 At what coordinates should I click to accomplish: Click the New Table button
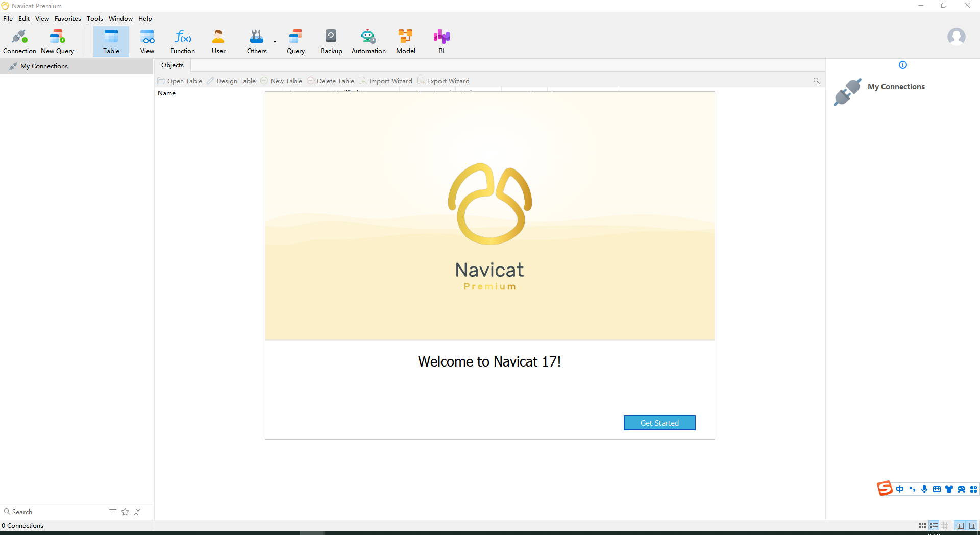(x=281, y=81)
